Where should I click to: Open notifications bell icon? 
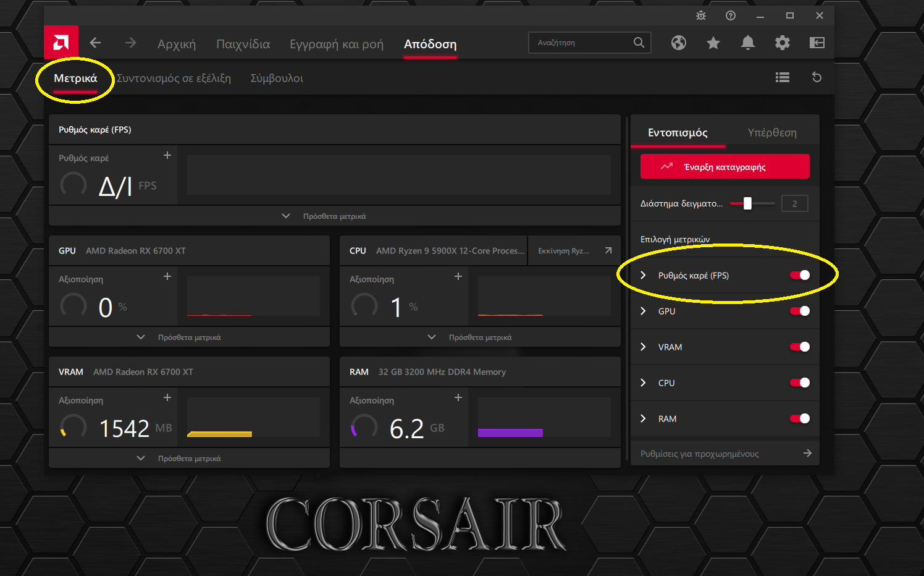point(748,43)
